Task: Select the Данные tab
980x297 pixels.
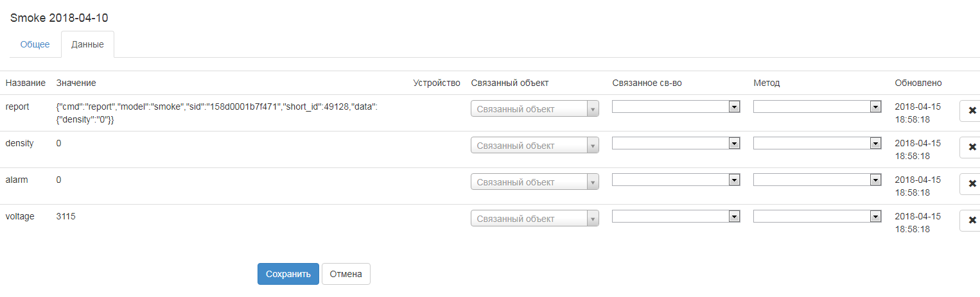Action: click(x=87, y=44)
